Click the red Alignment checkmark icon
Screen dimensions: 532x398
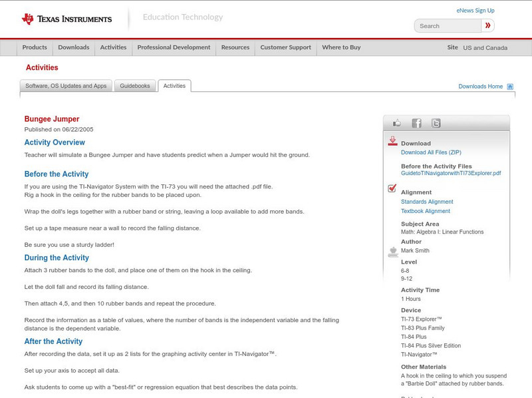click(392, 189)
